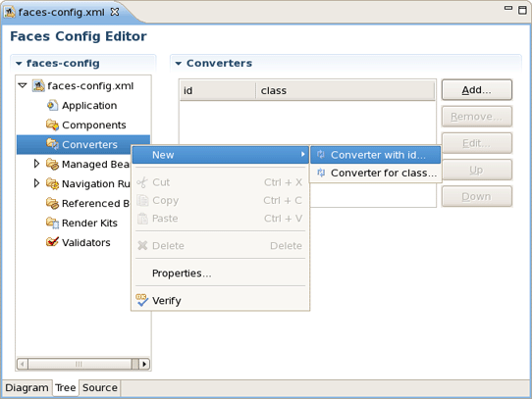The height and width of the screenshot is (399, 532).
Task: Open the New submenu arrow
Action: 302,154
